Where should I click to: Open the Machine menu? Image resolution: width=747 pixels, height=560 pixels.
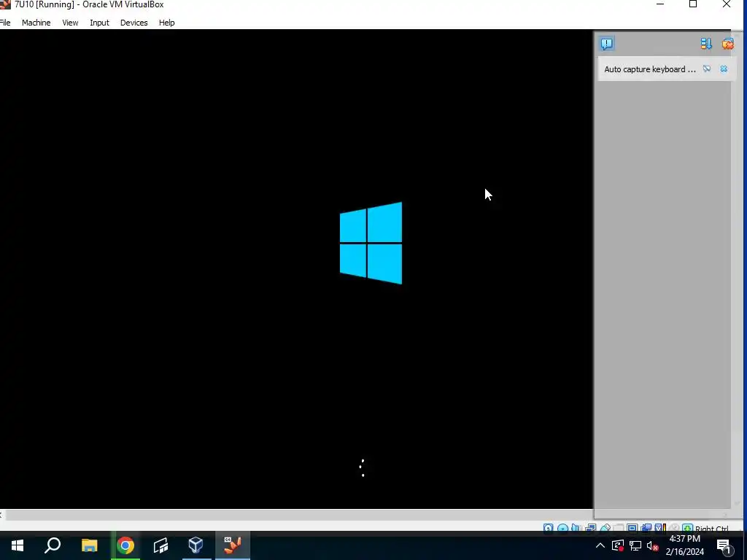click(36, 23)
